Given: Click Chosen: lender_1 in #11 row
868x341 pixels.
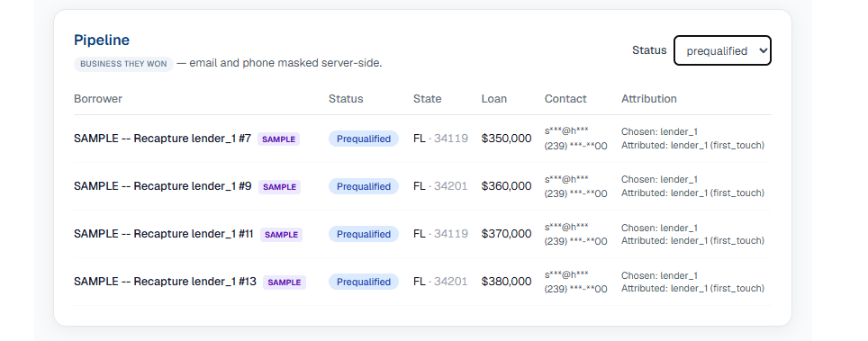Looking at the screenshot, I should coord(659,228).
